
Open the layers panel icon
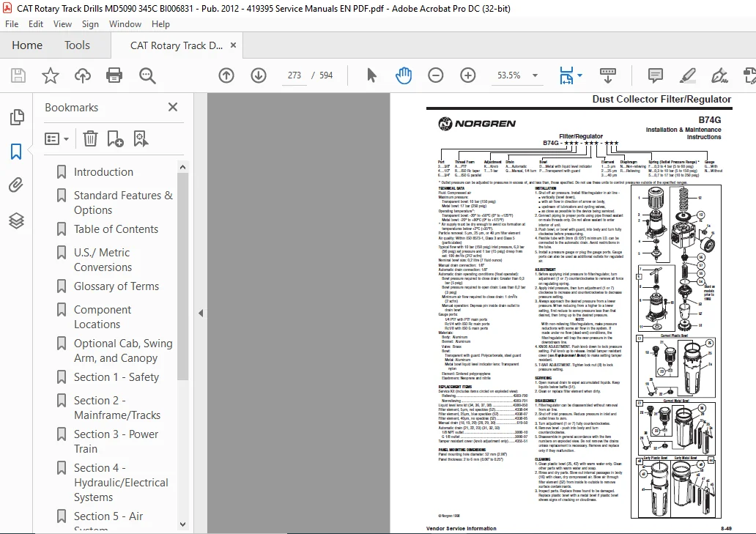click(x=16, y=220)
